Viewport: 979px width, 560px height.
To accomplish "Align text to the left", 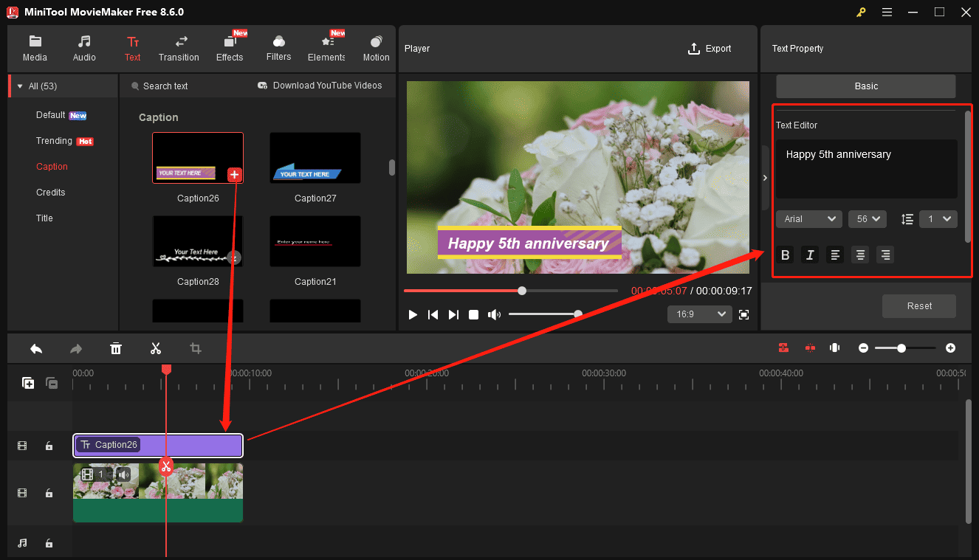I will coord(835,255).
